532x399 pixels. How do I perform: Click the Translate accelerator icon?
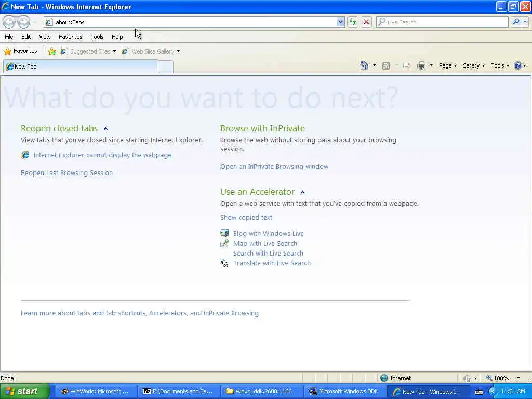[x=224, y=263]
